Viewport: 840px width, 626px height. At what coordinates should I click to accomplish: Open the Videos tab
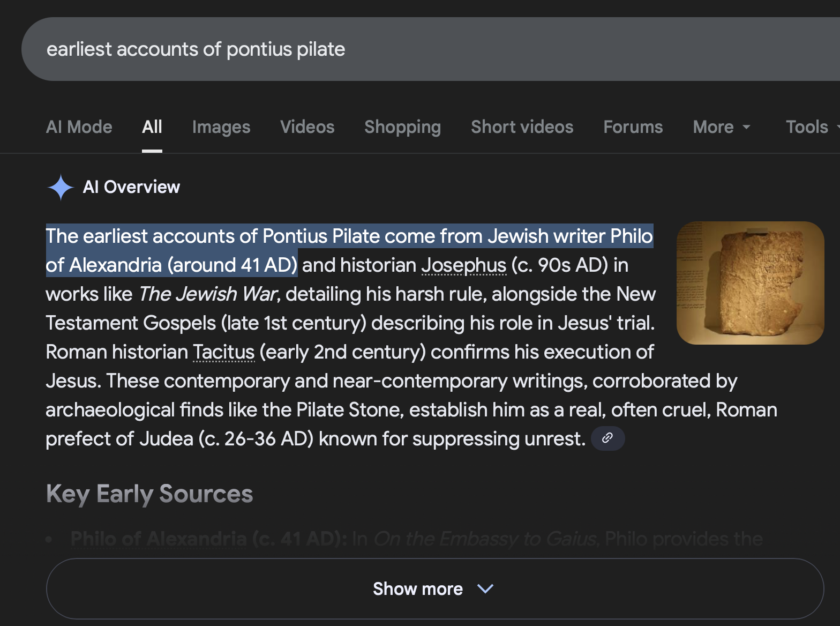[x=307, y=127]
